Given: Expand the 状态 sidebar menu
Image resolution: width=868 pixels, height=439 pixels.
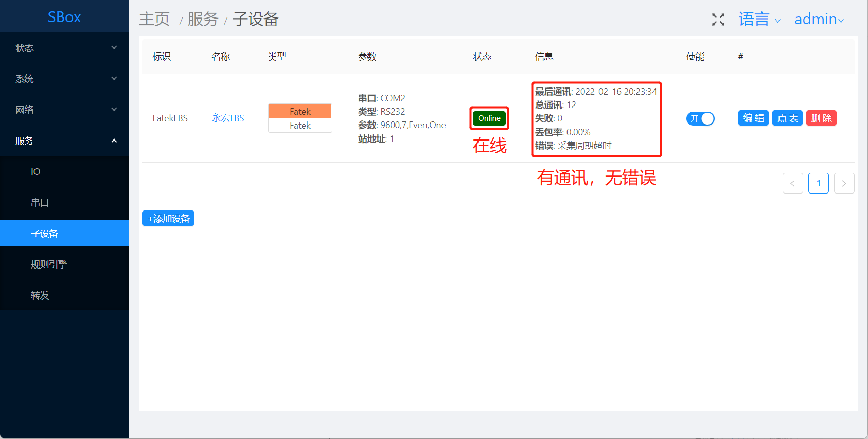Looking at the screenshot, I should pos(64,48).
